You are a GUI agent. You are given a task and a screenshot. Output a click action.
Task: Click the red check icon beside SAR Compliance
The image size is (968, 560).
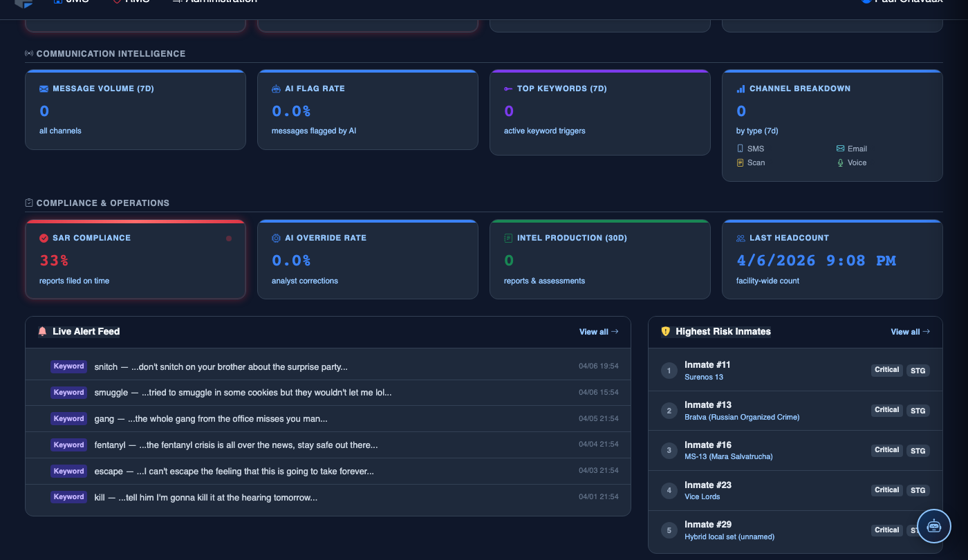tap(44, 238)
